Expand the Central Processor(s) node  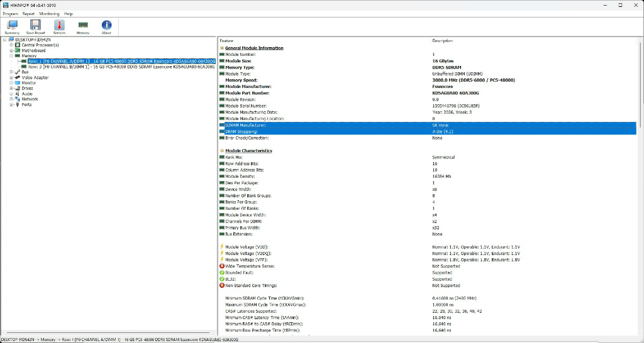tap(11, 45)
